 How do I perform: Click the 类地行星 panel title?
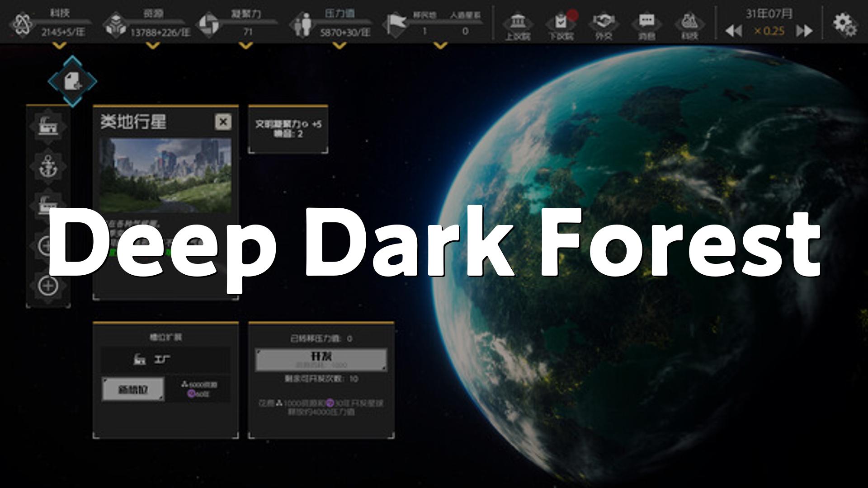[133, 122]
